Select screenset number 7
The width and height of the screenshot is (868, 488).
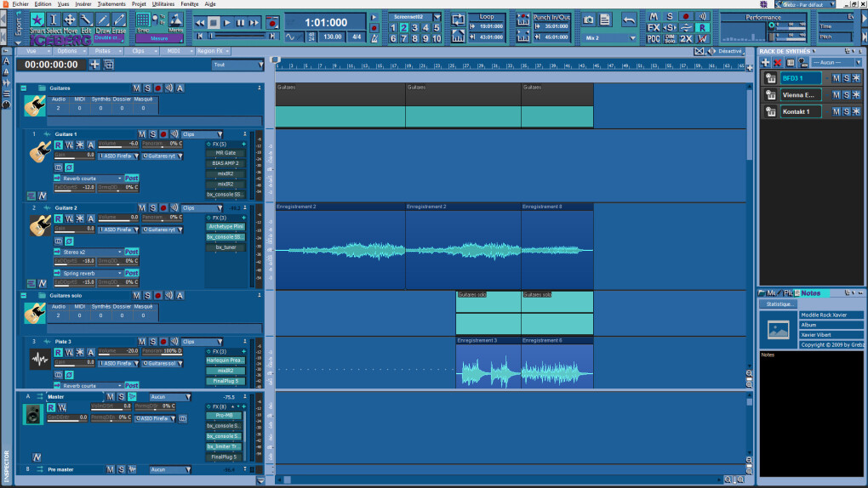click(x=404, y=39)
